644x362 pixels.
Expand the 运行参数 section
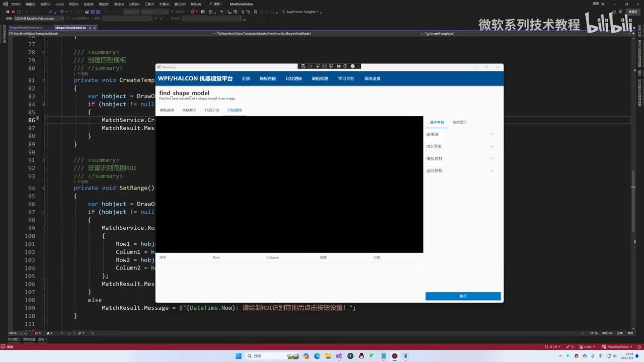click(x=460, y=170)
